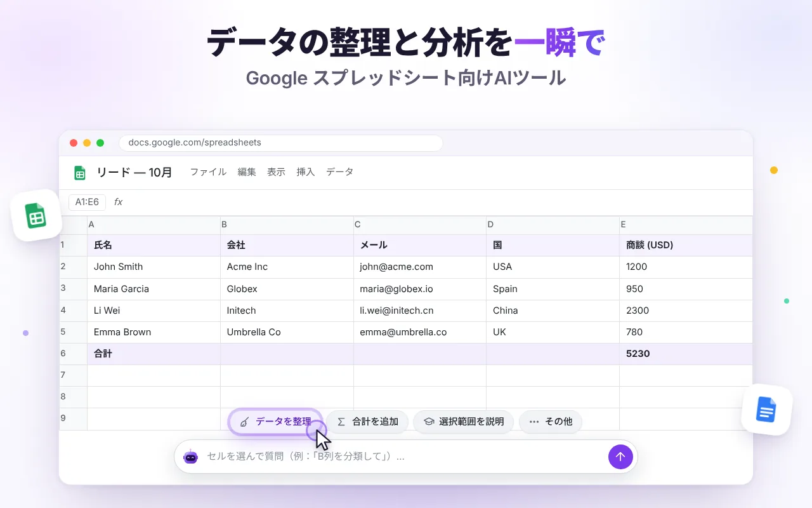Click the リード — 10月 document title
This screenshot has height=508, width=812.
click(x=134, y=173)
